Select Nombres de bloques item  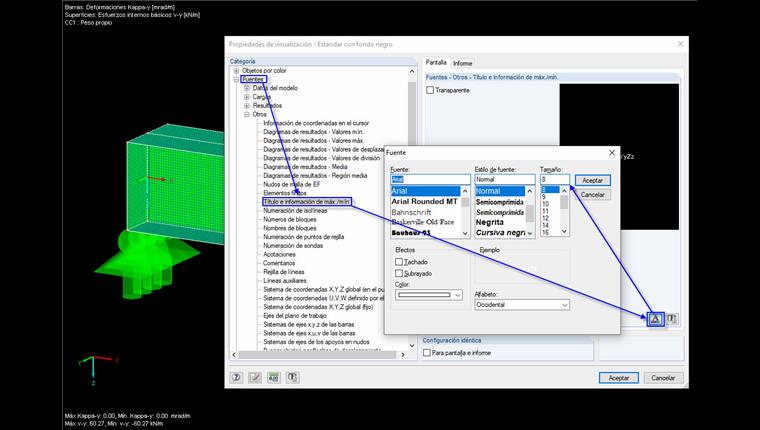pyautogui.click(x=289, y=228)
